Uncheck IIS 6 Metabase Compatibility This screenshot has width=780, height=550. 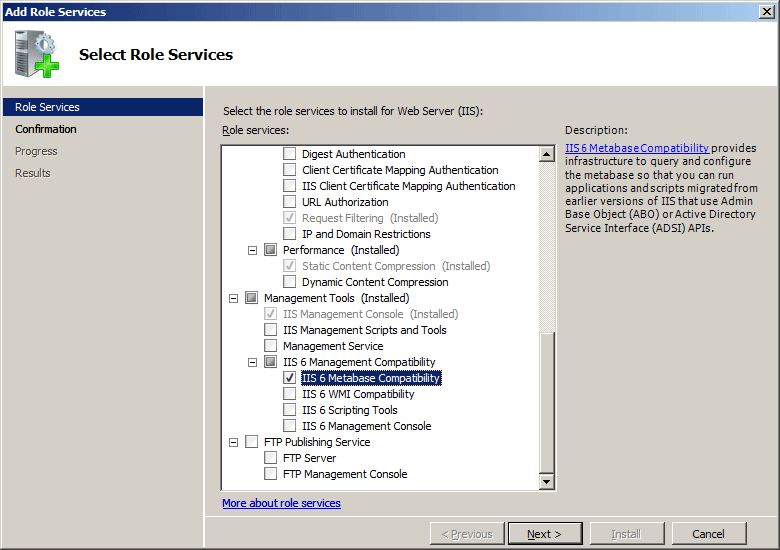(x=290, y=378)
